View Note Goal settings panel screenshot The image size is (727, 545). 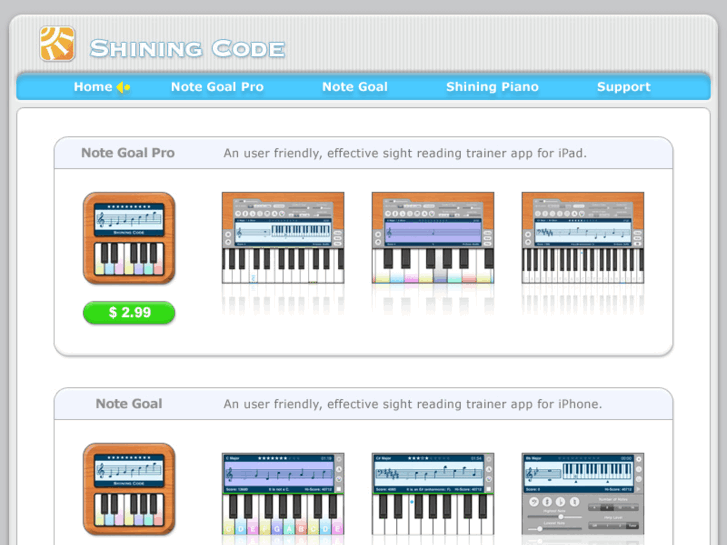tap(583, 494)
